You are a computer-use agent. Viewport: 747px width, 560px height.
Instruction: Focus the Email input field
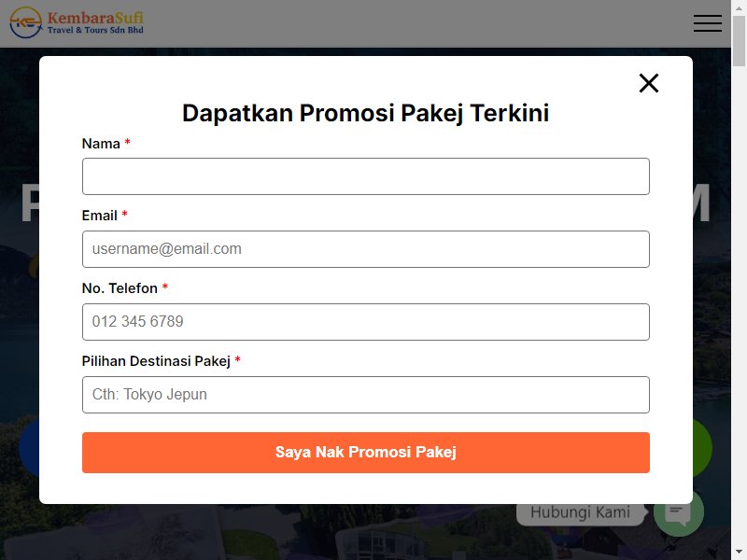point(366,249)
